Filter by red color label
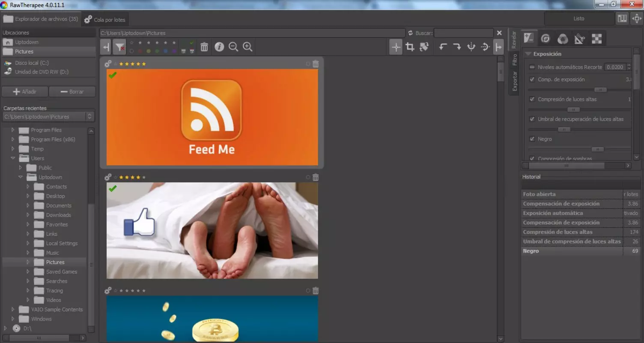644x343 pixels. point(140,51)
